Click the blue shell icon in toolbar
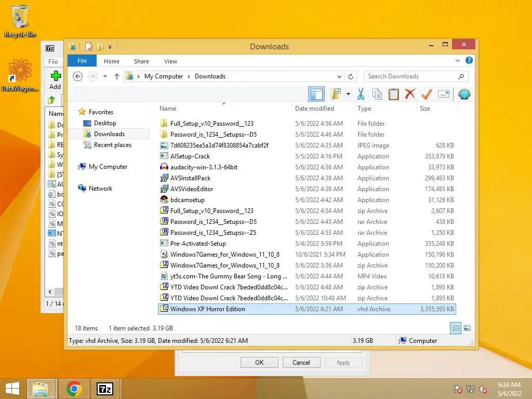Viewport: 532px width, 399px height. (x=464, y=94)
